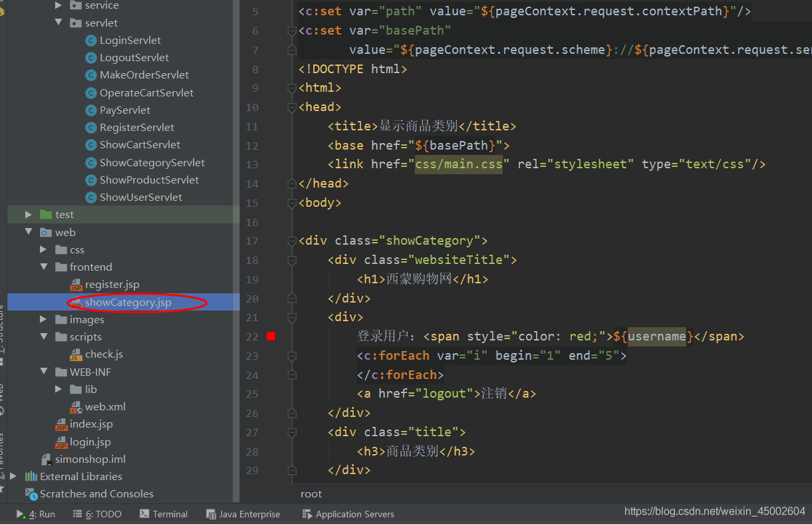Open the Terminal tool window
This screenshot has height=524, width=812.
coord(164,514)
